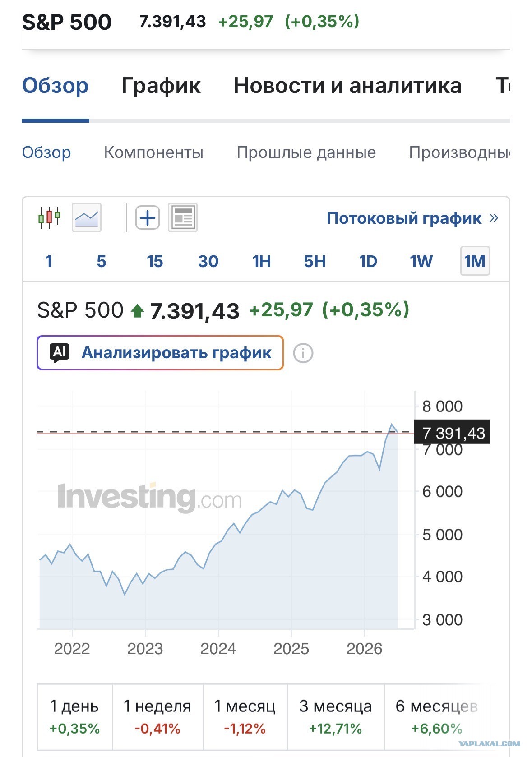
Task: Click the plus add-indicator icon
Action: click(x=148, y=217)
